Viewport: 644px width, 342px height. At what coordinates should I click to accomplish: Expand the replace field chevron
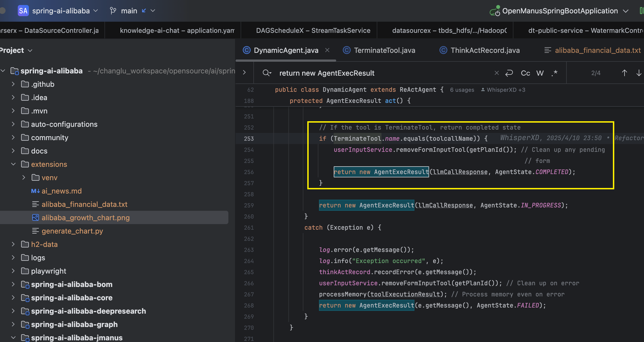(x=244, y=73)
